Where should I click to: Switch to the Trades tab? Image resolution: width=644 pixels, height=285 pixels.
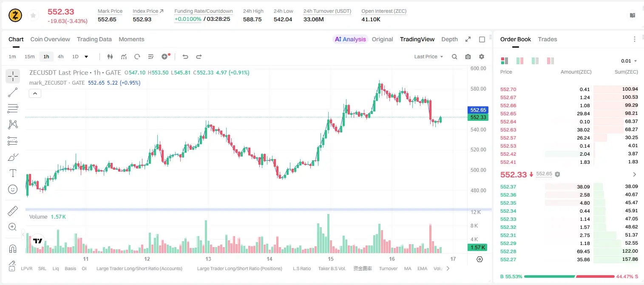[x=548, y=39]
